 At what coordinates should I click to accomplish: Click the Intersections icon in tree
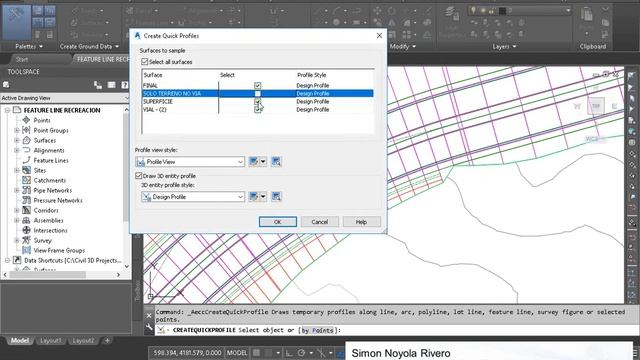point(27,230)
